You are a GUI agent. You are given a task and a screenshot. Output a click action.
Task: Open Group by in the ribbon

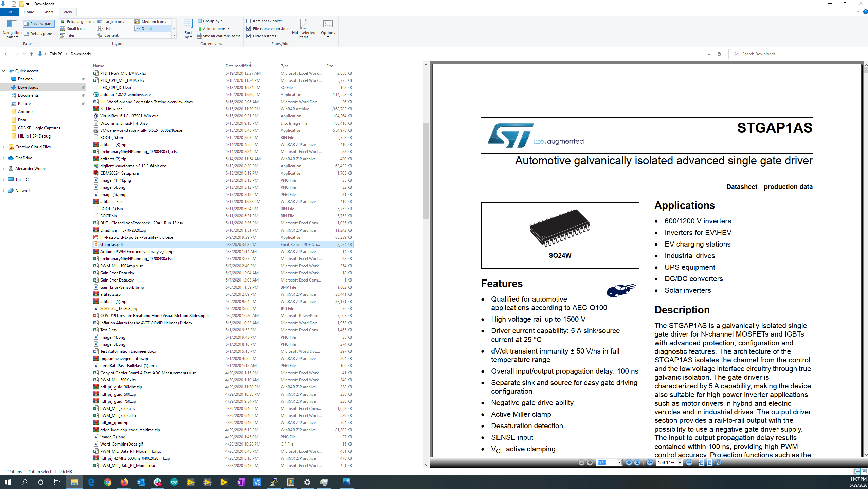210,21
